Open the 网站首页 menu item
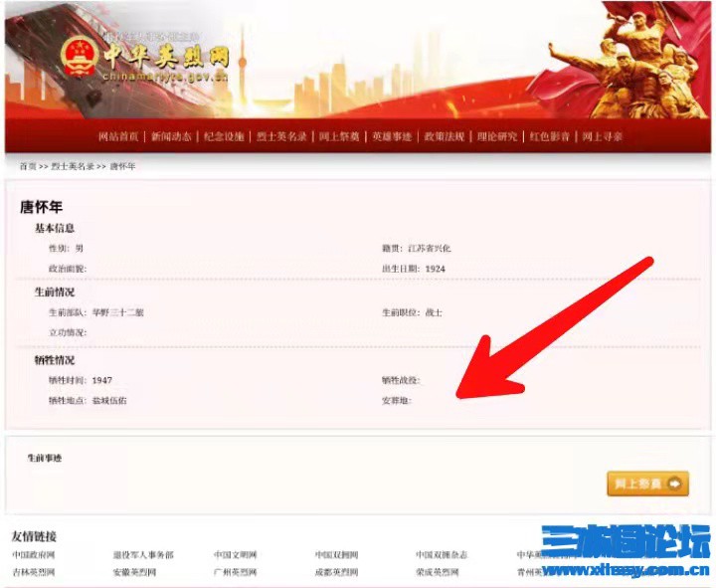The height and width of the screenshot is (588, 716). click(117, 136)
